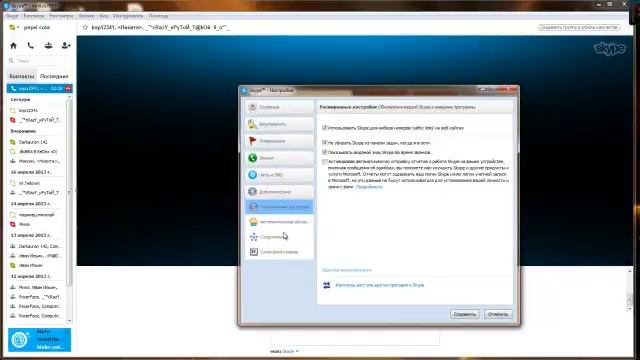Click the pepsi cola profile name
This screenshot has height=360, width=640.
tap(37, 27)
